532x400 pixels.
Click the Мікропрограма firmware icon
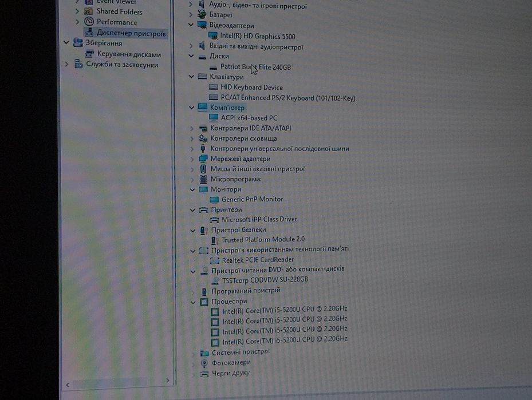pos(203,179)
